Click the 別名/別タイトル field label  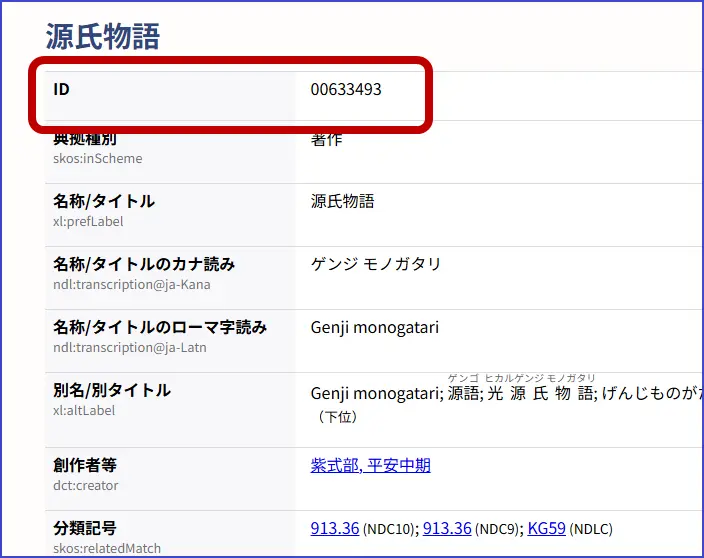(x=112, y=390)
